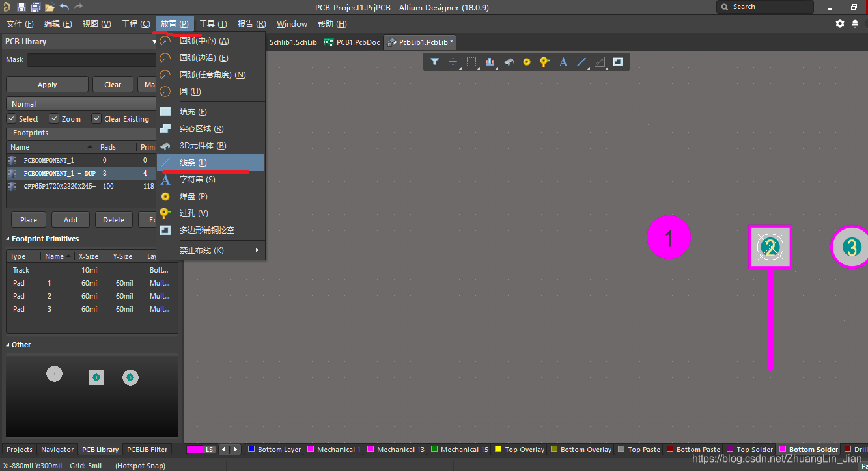Image resolution: width=868 pixels, height=471 pixels.
Task: Open the settings gear icon
Action: 840,23
